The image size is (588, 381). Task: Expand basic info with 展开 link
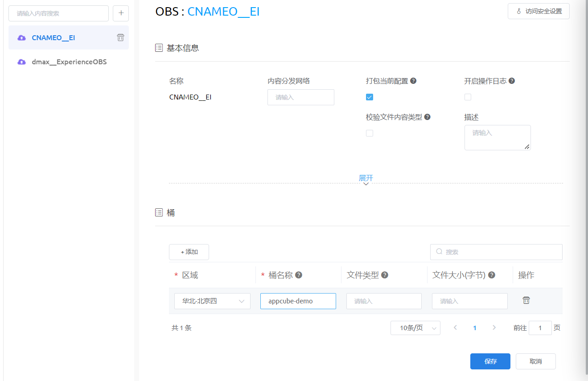366,178
